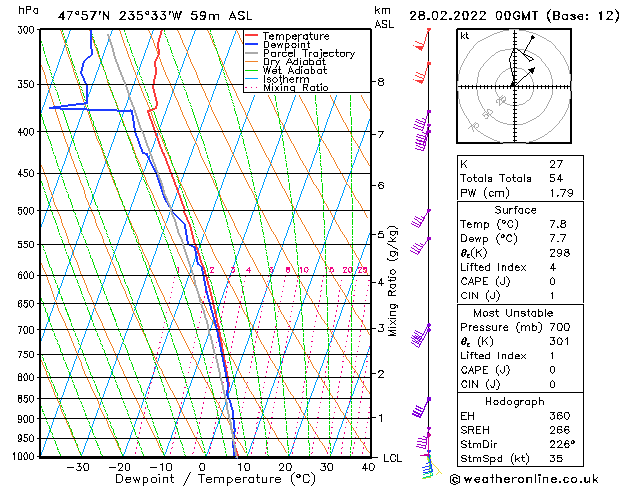Click the Most Unstable Lifted Index value 1
Screen dimensions: 629x486
tap(552, 356)
